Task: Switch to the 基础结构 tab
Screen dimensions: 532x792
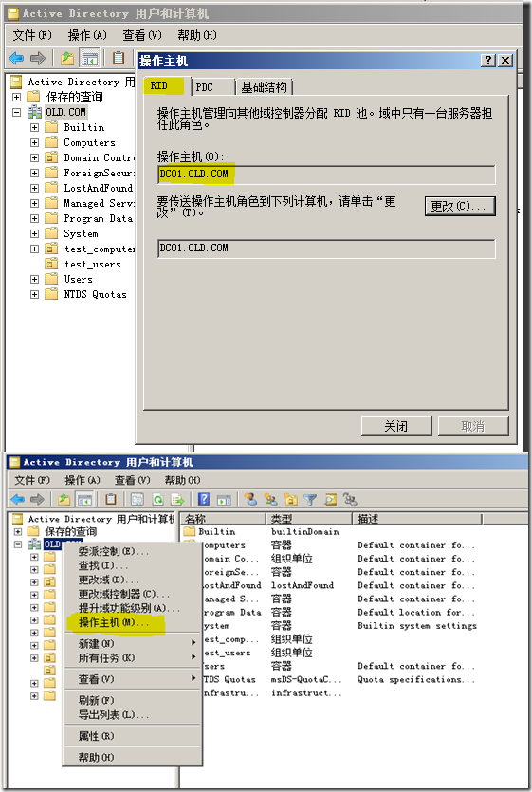Action: pos(264,87)
